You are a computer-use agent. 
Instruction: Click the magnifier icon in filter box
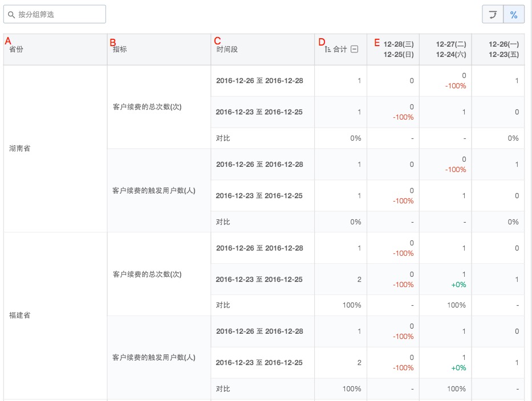click(11, 15)
